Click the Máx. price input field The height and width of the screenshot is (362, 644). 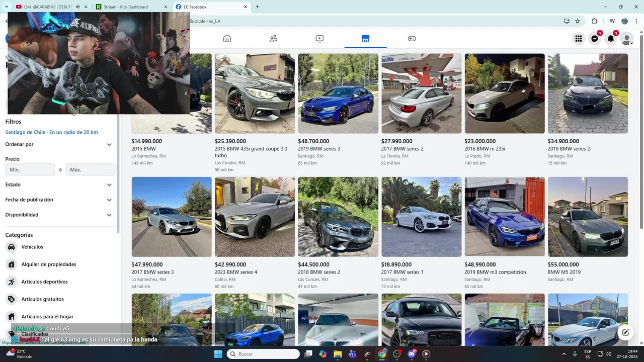coord(91,170)
